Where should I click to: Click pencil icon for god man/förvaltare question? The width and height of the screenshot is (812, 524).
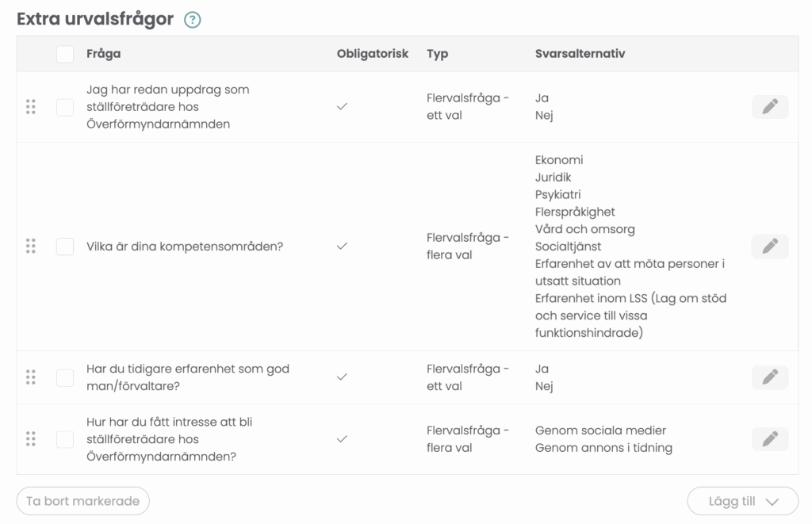pos(769,377)
